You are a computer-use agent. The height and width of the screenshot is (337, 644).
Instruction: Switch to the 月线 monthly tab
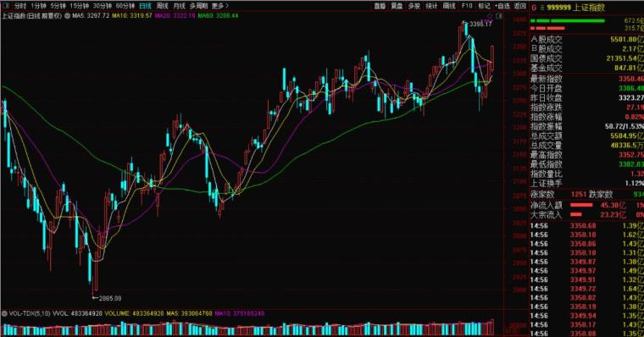coord(179,6)
